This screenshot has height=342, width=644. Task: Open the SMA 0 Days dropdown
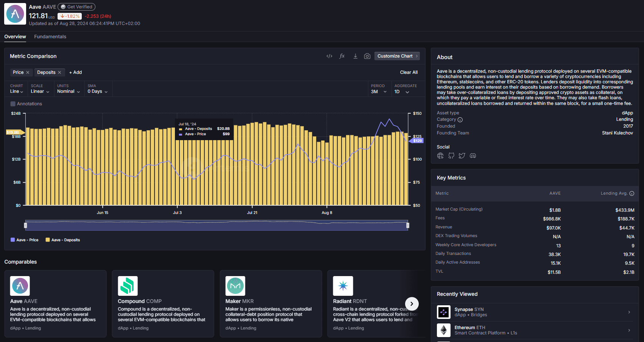(x=98, y=91)
